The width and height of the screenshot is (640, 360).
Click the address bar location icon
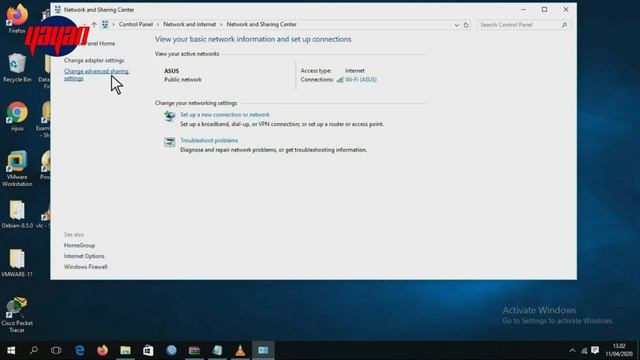coord(105,24)
